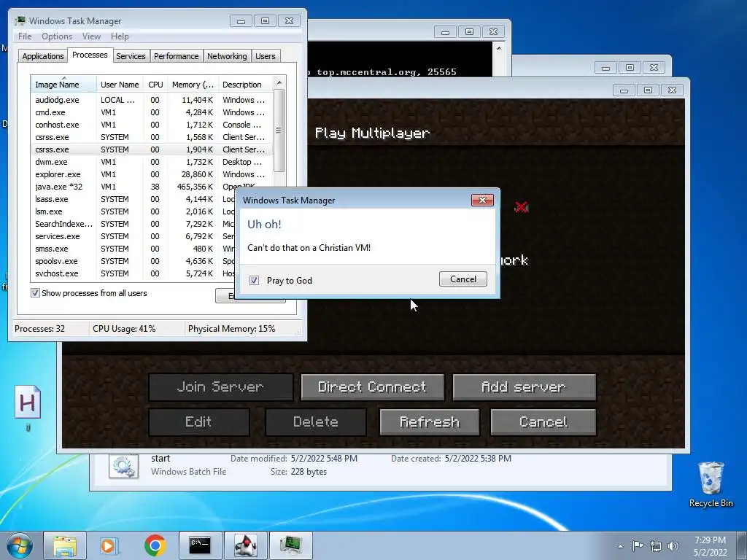Select the SearchIndexe... process row

pyautogui.click(x=133, y=224)
